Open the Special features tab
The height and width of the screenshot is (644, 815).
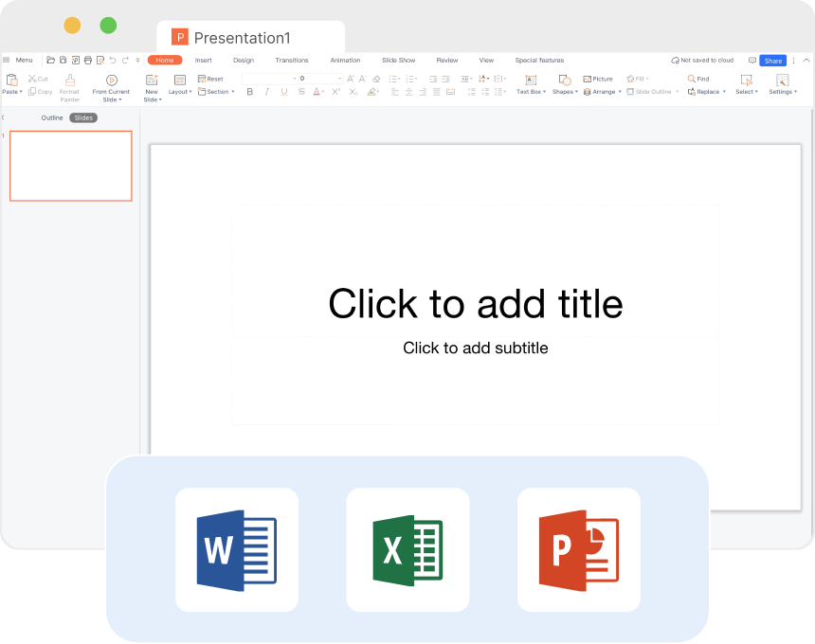click(x=539, y=61)
